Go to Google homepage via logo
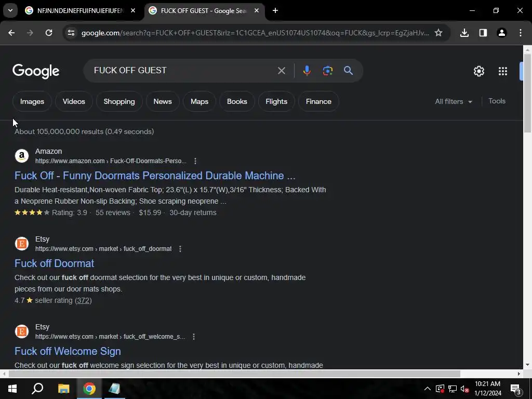This screenshot has height=399, width=532. pyautogui.click(x=36, y=71)
